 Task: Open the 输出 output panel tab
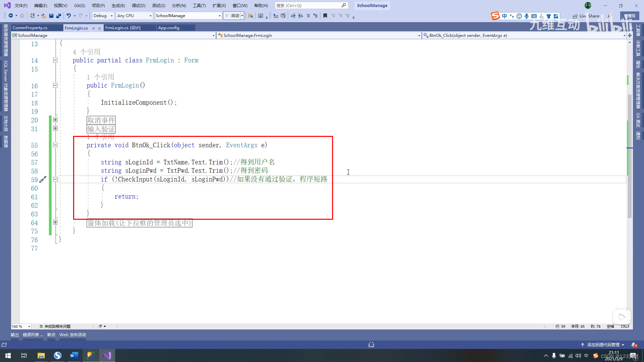[15, 335]
